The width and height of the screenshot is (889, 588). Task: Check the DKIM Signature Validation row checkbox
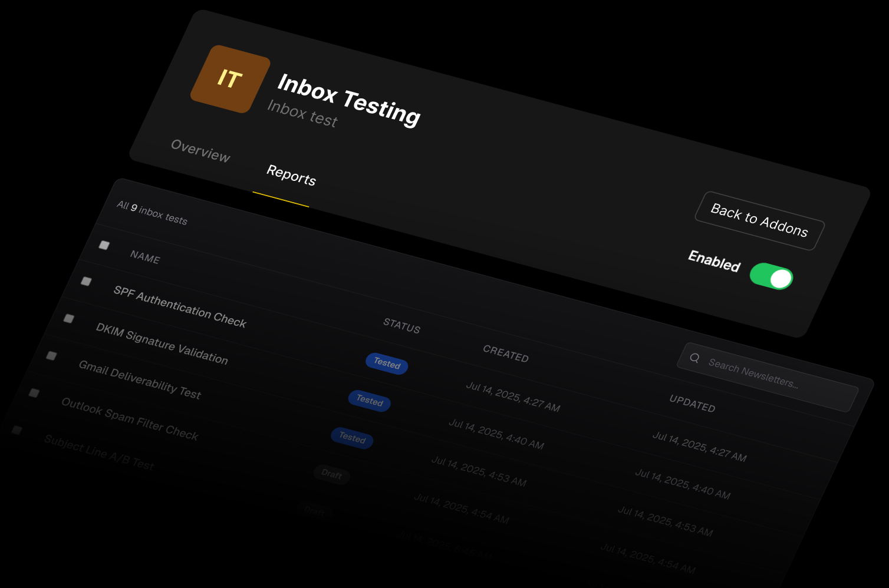click(x=69, y=319)
